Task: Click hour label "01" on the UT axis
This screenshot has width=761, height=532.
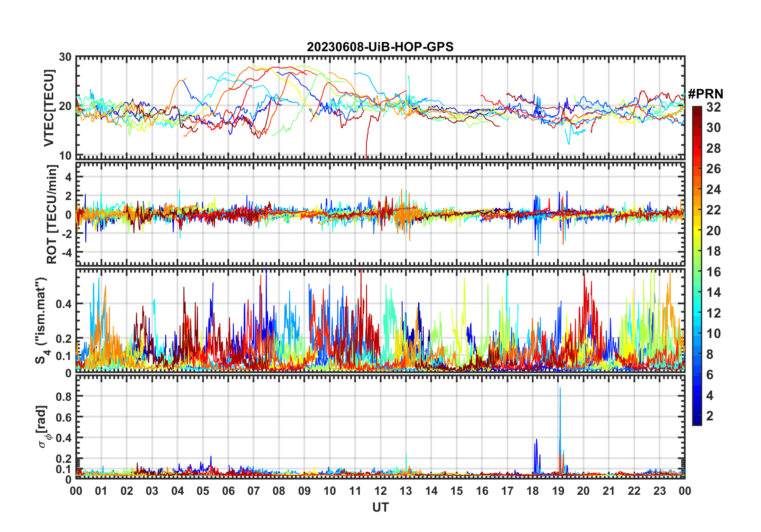Action: pyautogui.click(x=101, y=491)
